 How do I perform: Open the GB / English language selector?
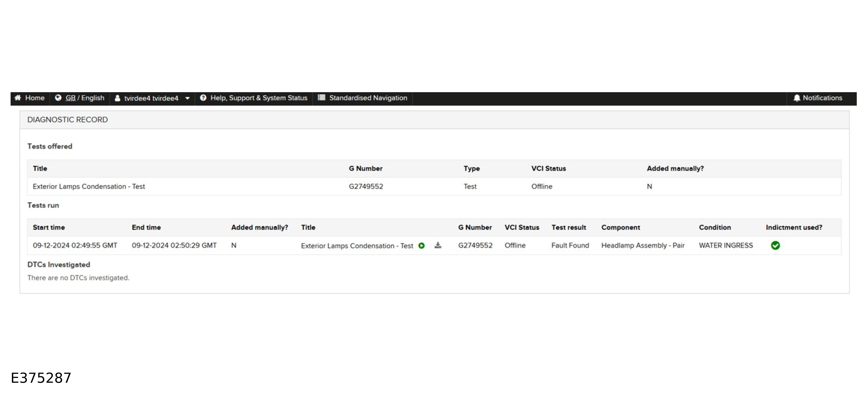85,98
